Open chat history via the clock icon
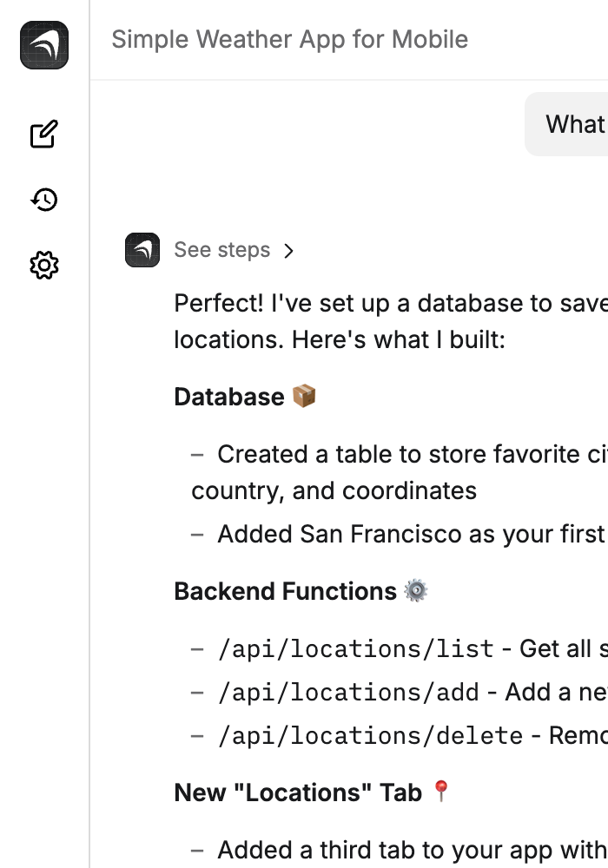 [43, 199]
